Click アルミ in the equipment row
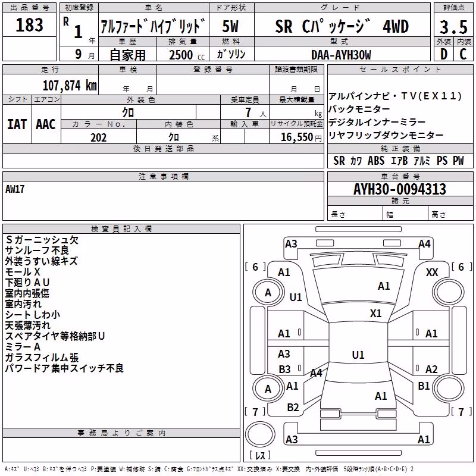476x476 pixels. pos(422,161)
